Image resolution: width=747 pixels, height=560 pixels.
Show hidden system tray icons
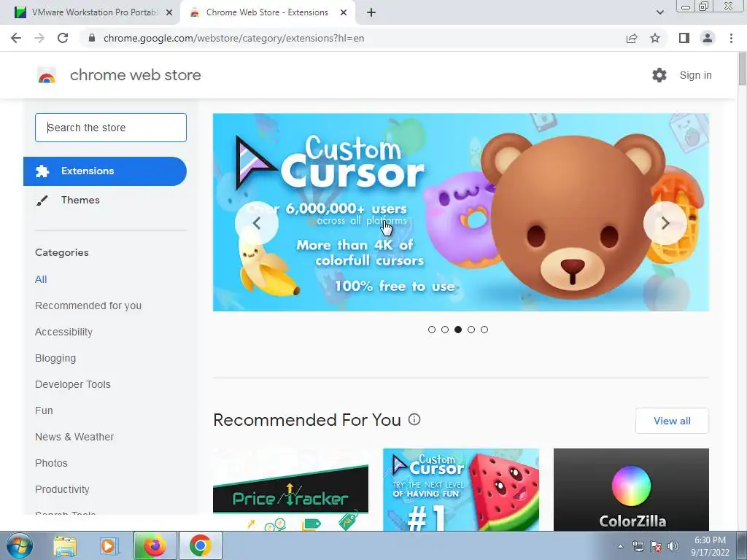click(620, 546)
